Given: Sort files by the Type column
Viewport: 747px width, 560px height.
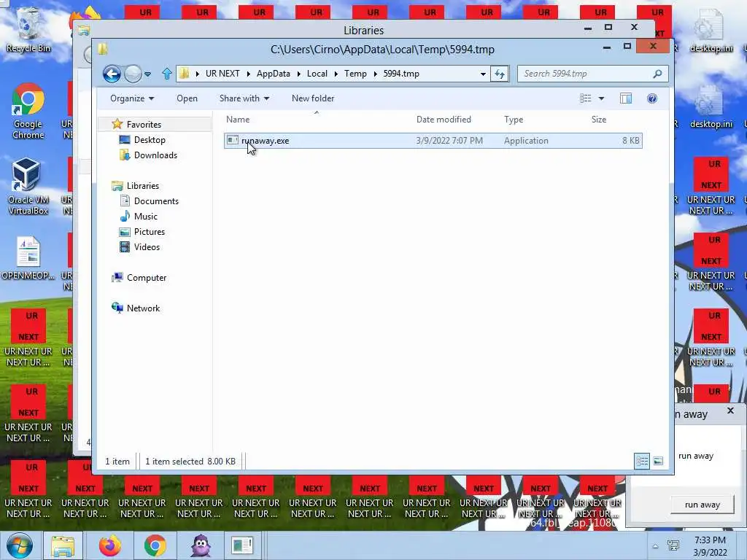Looking at the screenshot, I should [514, 120].
